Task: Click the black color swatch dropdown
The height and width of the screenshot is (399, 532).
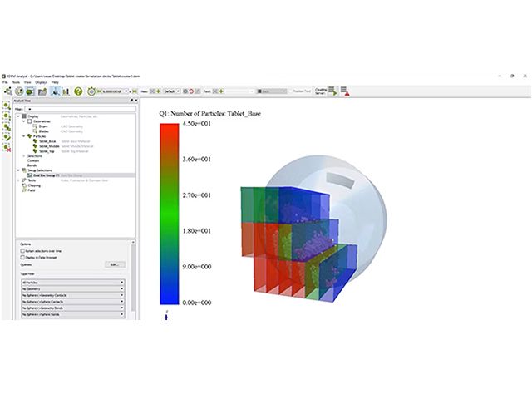Action: (272, 91)
